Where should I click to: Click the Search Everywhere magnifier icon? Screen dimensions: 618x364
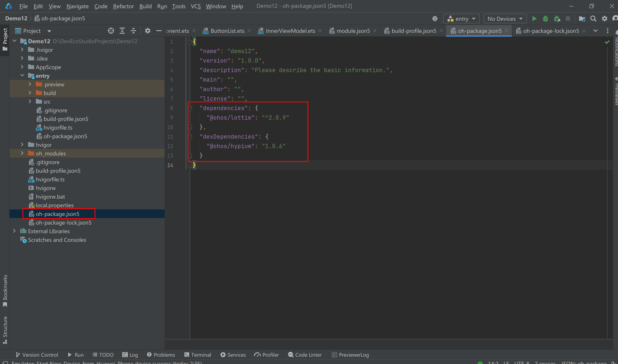[x=593, y=19]
